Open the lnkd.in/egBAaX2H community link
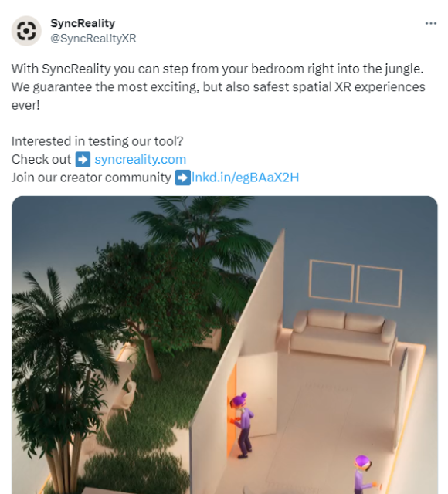The width and height of the screenshot is (448, 494). click(246, 178)
